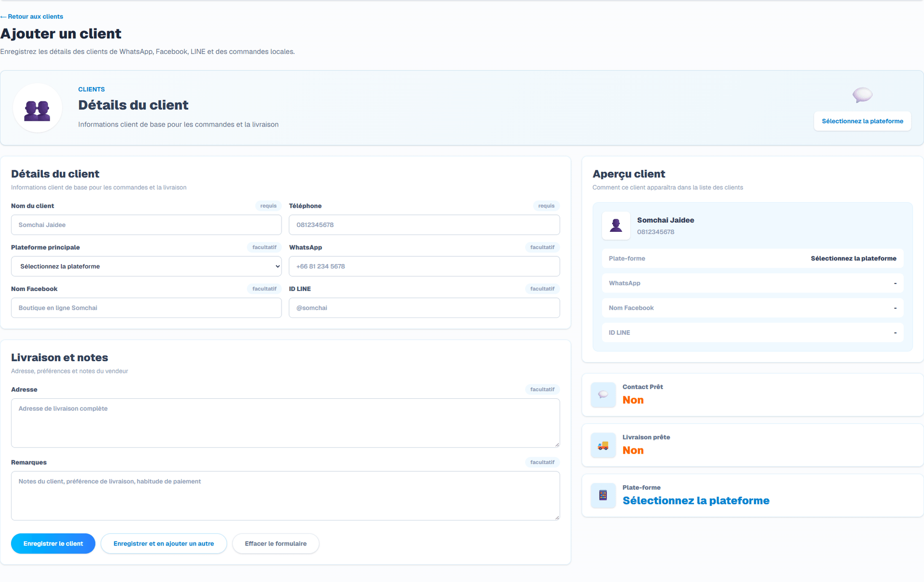Click the Ajouter un client page title
924x582 pixels.
(x=61, y=34)
